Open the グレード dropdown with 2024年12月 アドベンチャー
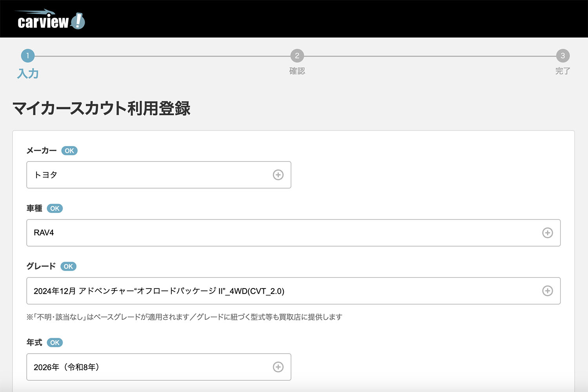This screenshot has width=588, height=392. 293,291
